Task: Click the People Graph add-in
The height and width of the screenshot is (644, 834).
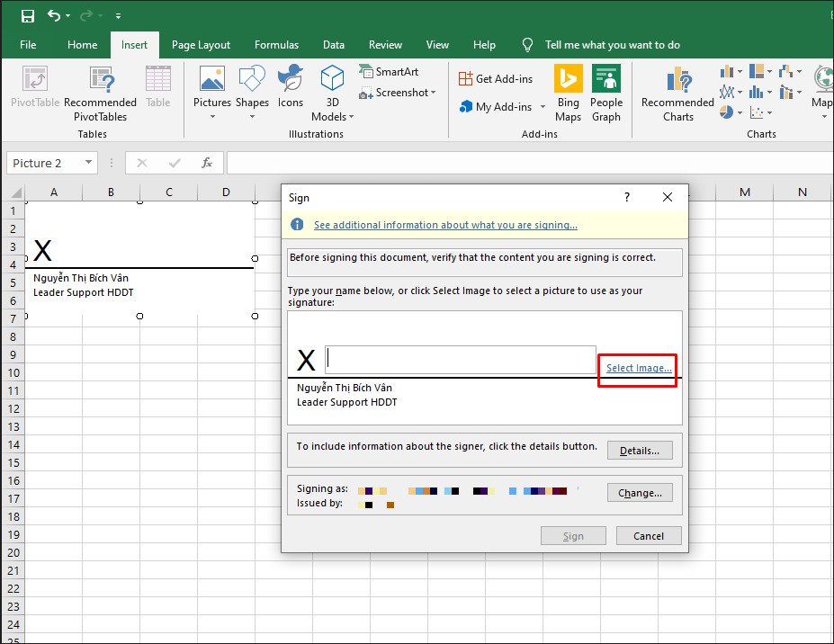Action: click(x=606, y=94)
